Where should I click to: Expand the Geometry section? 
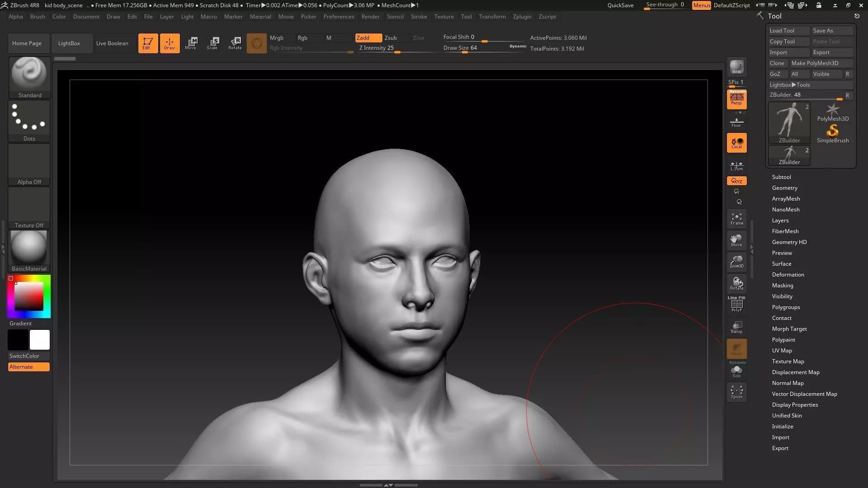pyautogui.click(x=784, y=188)
